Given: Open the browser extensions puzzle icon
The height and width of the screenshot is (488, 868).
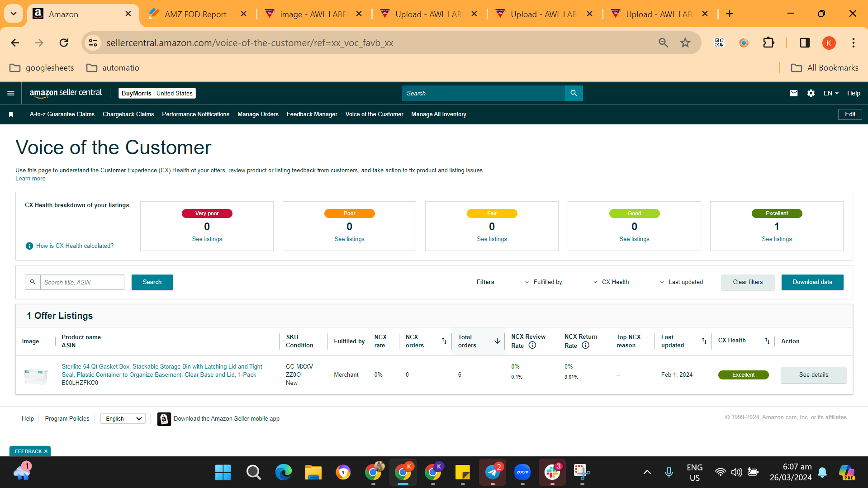Looking at the screenshot, I should (768, 43).
